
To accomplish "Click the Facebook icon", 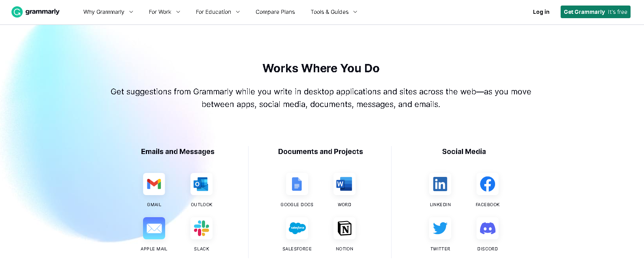I will coord(488,184).
